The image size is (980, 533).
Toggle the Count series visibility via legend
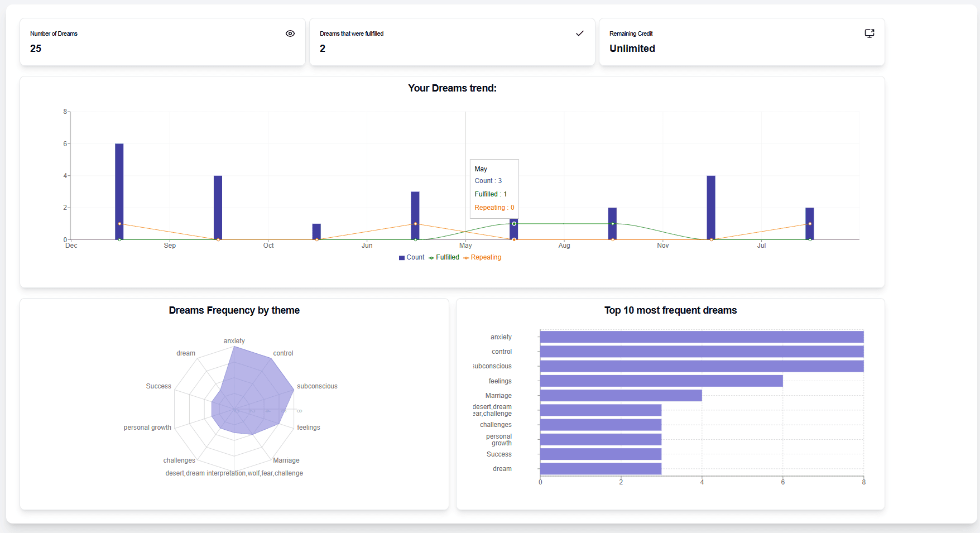click(x=414, y=257)
